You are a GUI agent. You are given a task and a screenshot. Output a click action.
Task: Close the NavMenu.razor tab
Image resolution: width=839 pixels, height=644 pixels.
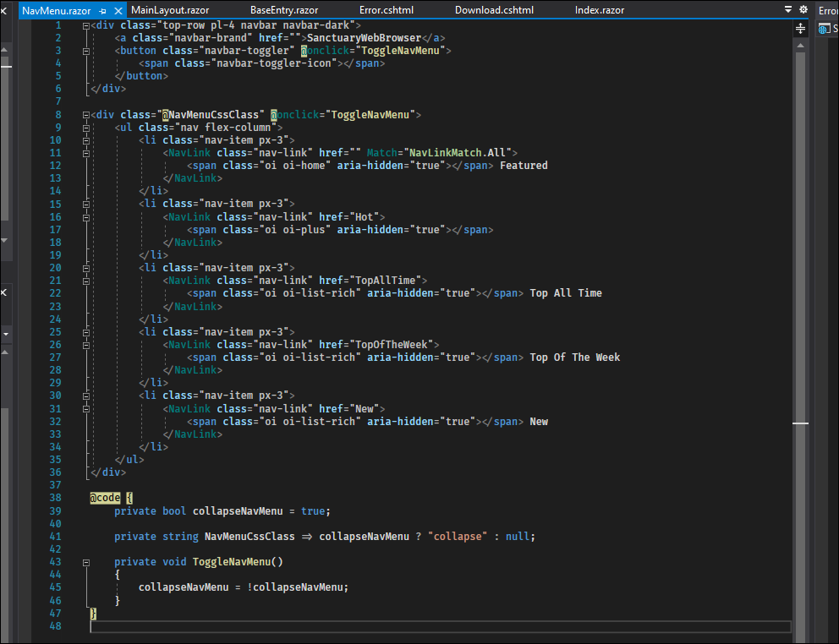point(117,10)
